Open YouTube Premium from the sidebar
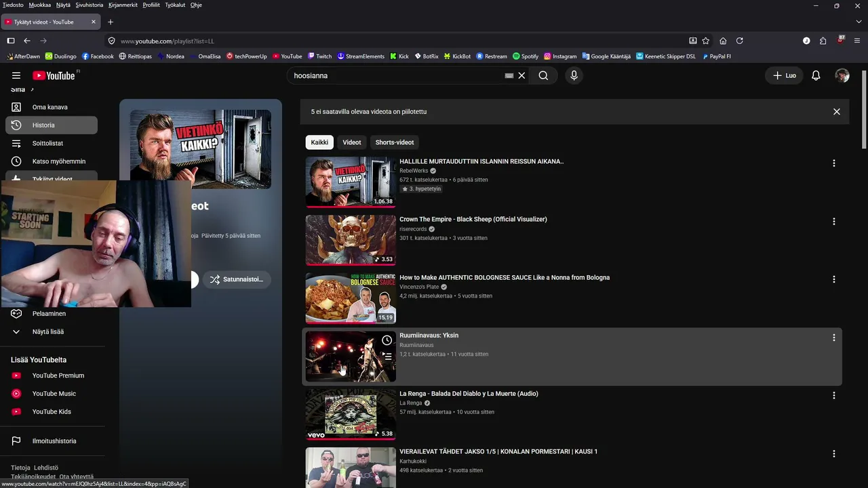The width and height of the screenshot is (868, 488). point(52,375)
